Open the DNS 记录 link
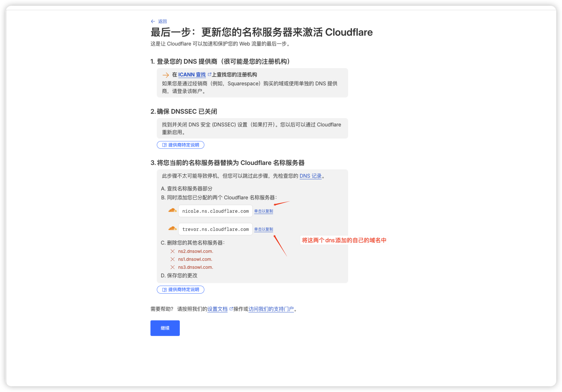The height and width of the screenshot is (392, 562). [310, 176]
